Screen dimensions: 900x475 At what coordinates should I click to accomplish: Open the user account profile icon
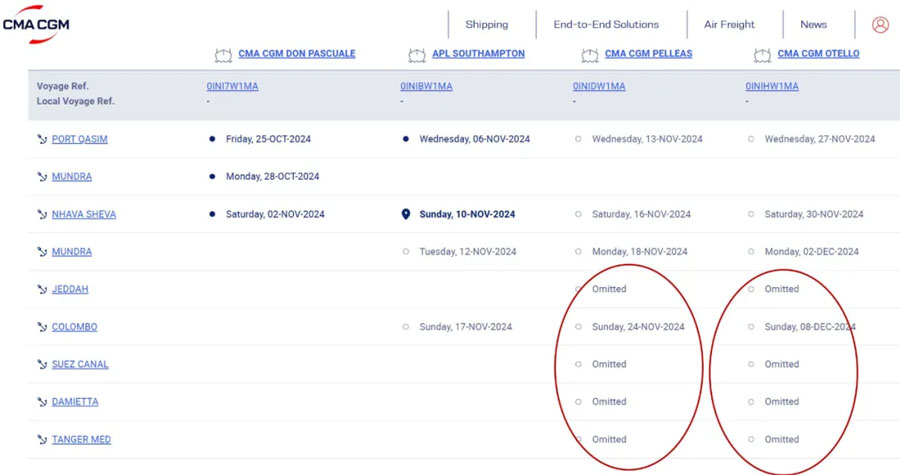pos(880,25)
